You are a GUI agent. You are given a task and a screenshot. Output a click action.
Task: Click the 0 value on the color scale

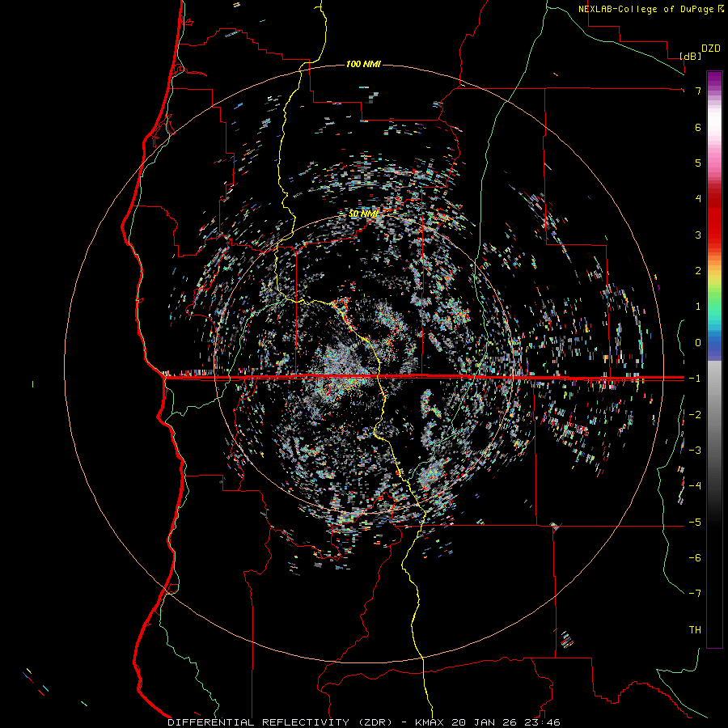tap(698, 343)
